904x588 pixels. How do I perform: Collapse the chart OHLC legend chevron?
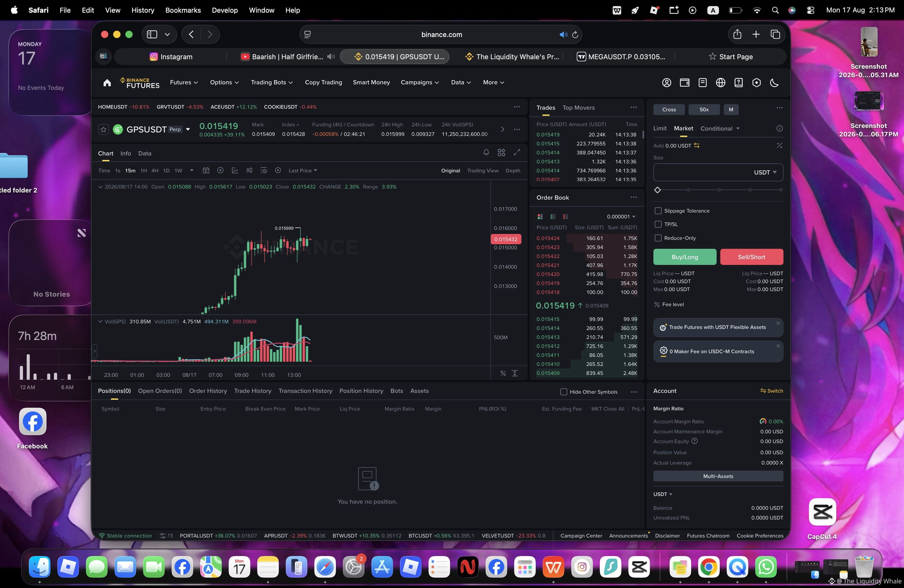click(100, 187)
